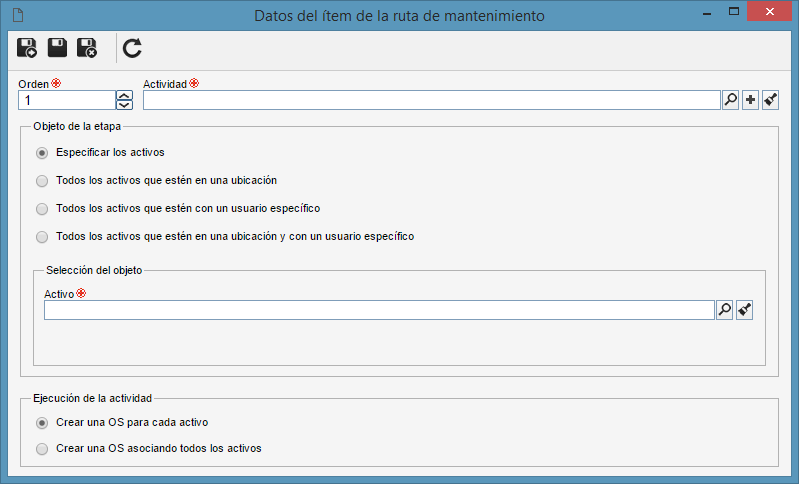Screen dimensions: 799x484
Task: Maximize the maintenance route item window
Action: [734, 12]
